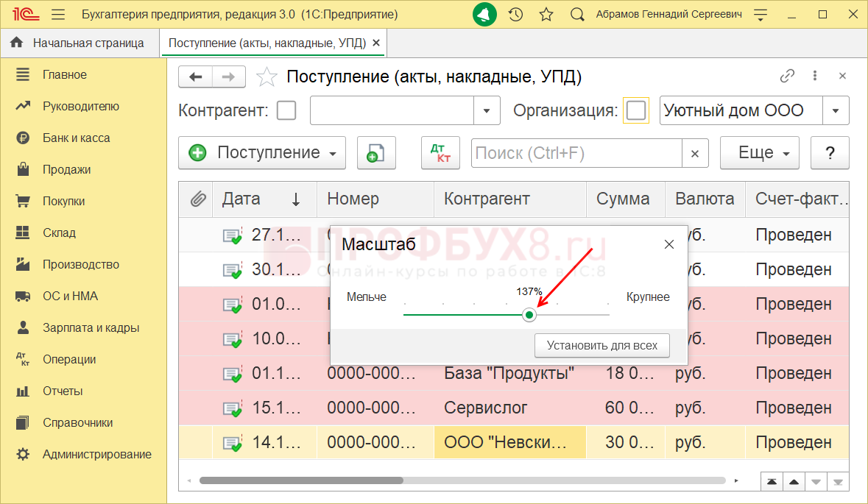The image size is (868, 504).
Task: Open help question mark button
Action: point(830,153)
